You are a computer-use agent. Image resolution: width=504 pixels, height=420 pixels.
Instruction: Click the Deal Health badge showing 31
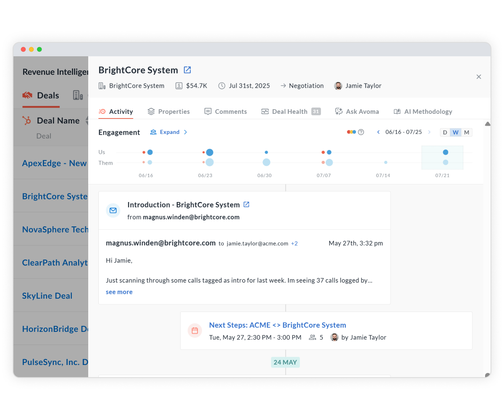(316, 112)
